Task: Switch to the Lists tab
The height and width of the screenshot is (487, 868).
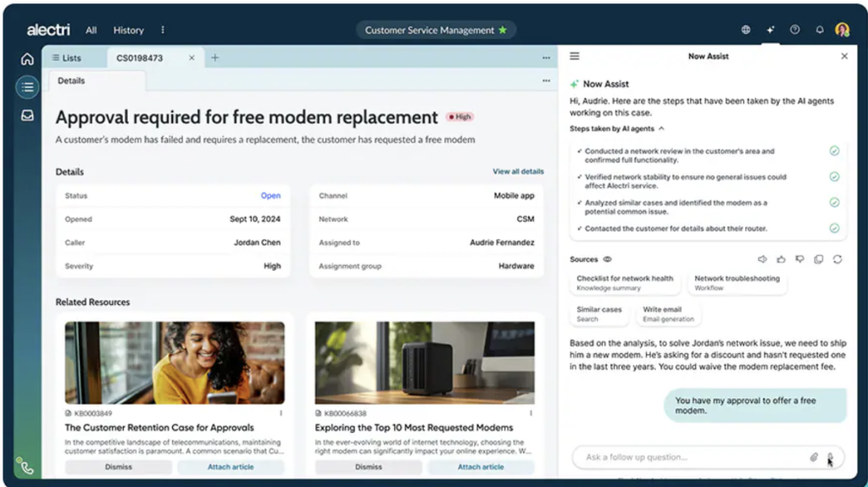Action: pos(66,58)
